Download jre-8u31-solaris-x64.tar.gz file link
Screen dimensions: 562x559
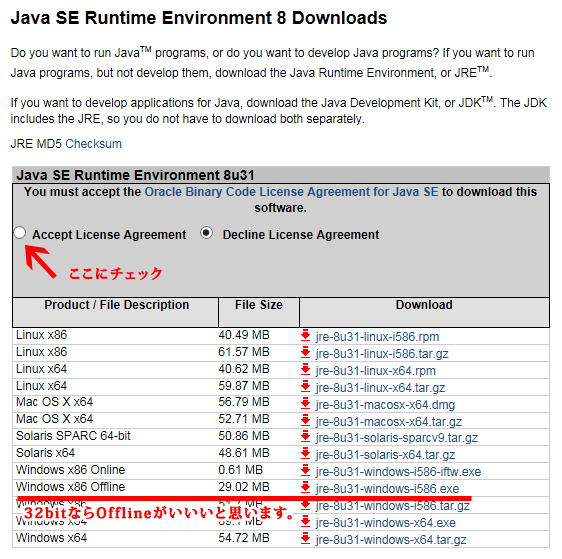[385, 455]
